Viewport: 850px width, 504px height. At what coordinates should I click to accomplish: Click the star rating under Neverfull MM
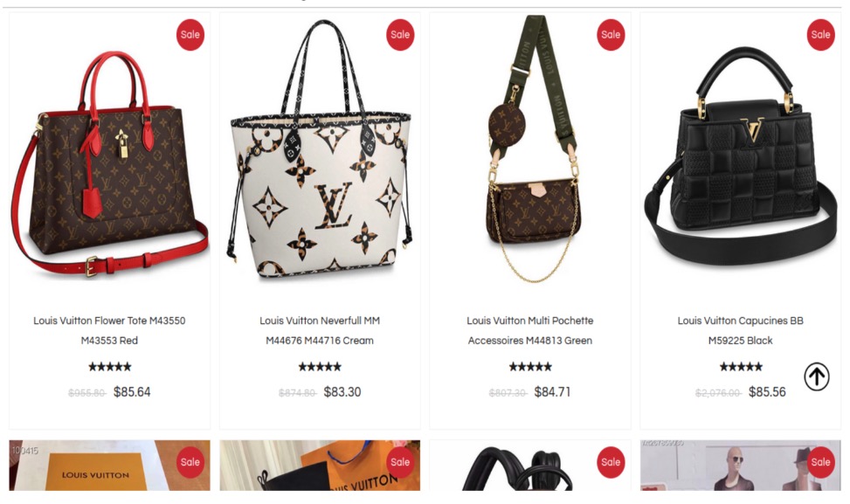pos(320,367)
